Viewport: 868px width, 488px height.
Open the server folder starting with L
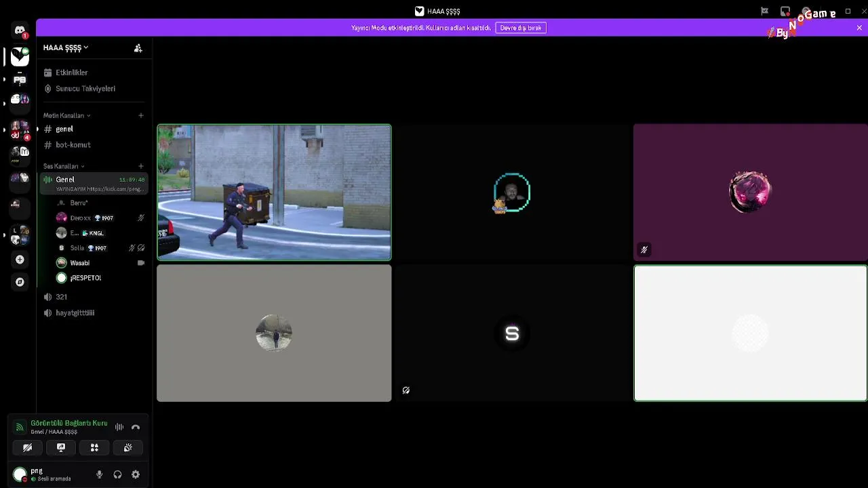coord(20,235)
